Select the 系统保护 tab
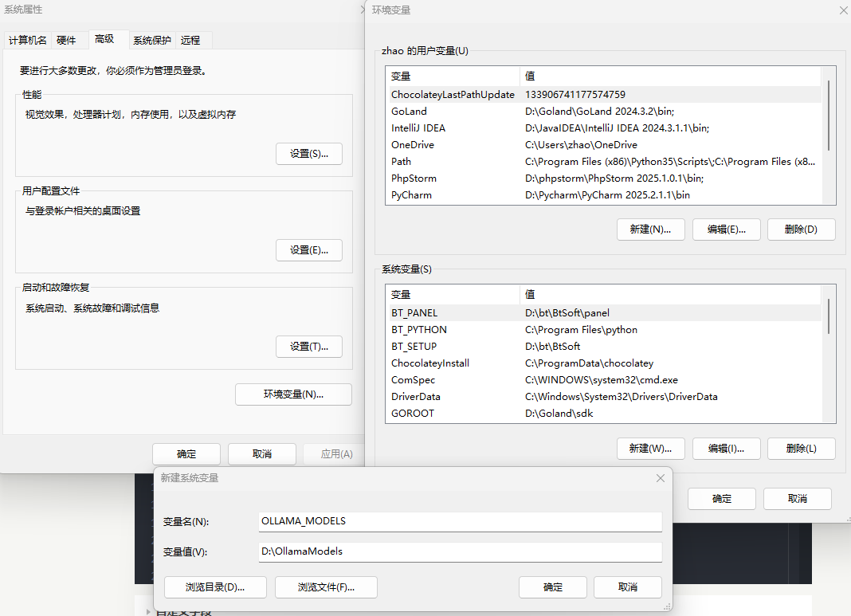Viewport: 851px width, 616px height. coord(151,40)
